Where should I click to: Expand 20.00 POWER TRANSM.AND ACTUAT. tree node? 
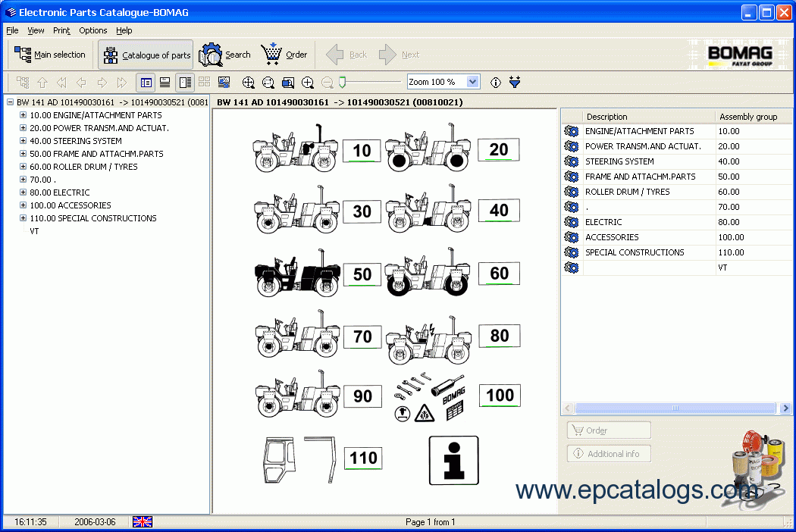click(23, 128)
